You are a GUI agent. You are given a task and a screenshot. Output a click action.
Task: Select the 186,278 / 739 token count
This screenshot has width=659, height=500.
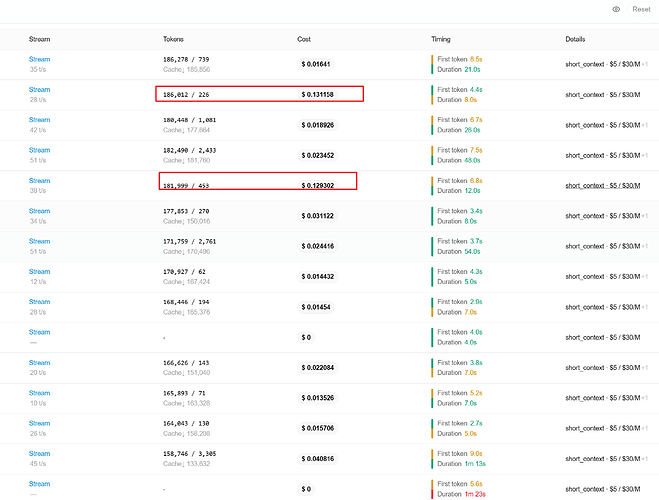(x=186, y=59)
